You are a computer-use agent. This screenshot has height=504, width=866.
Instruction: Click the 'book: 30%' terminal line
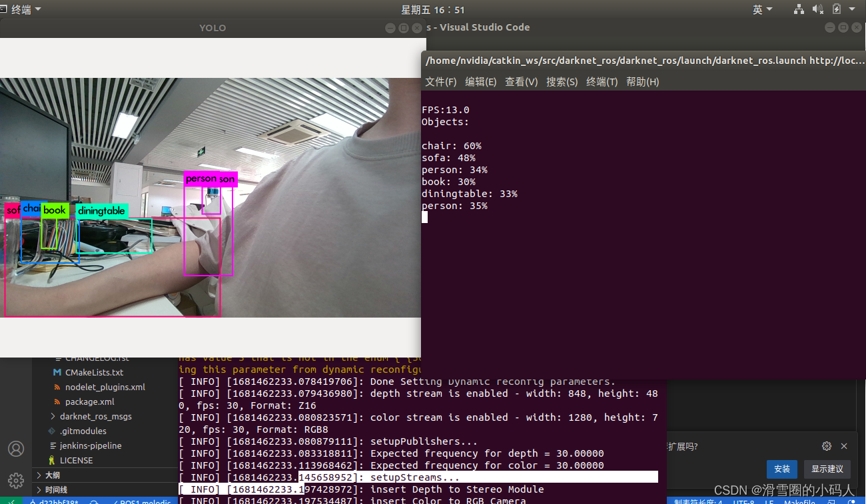tap(448, 182)
